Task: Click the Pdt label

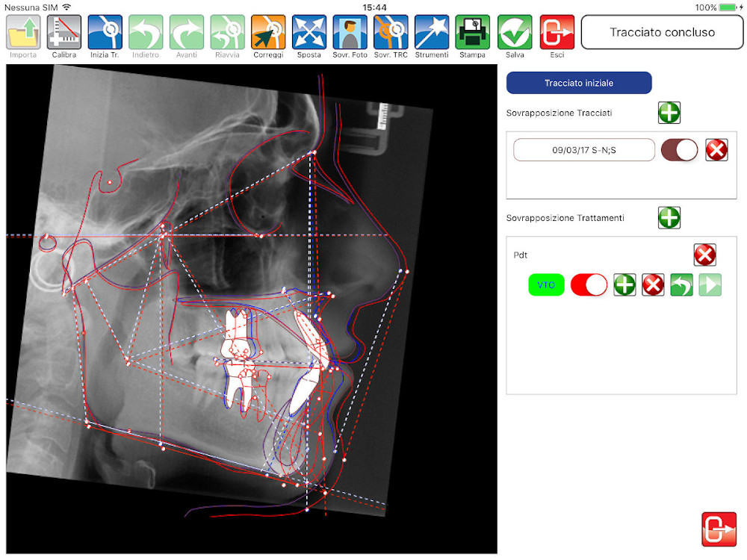Action: tap(520, 255)
